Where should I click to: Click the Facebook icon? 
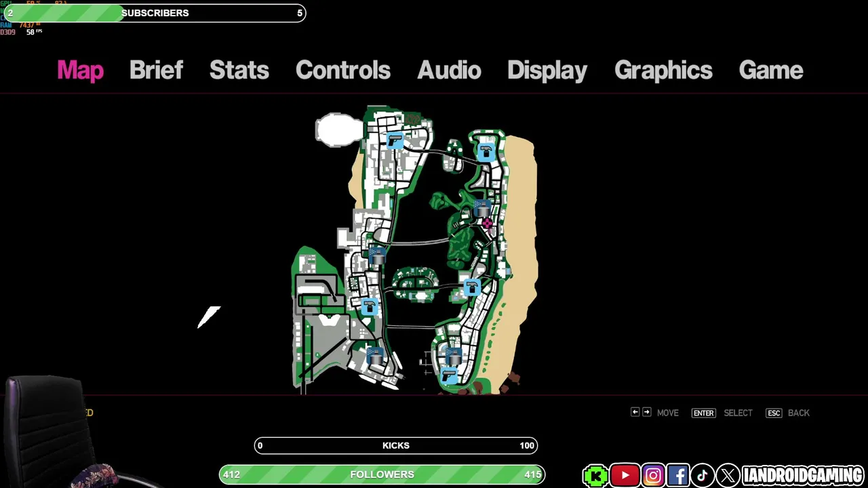[678, 476]
